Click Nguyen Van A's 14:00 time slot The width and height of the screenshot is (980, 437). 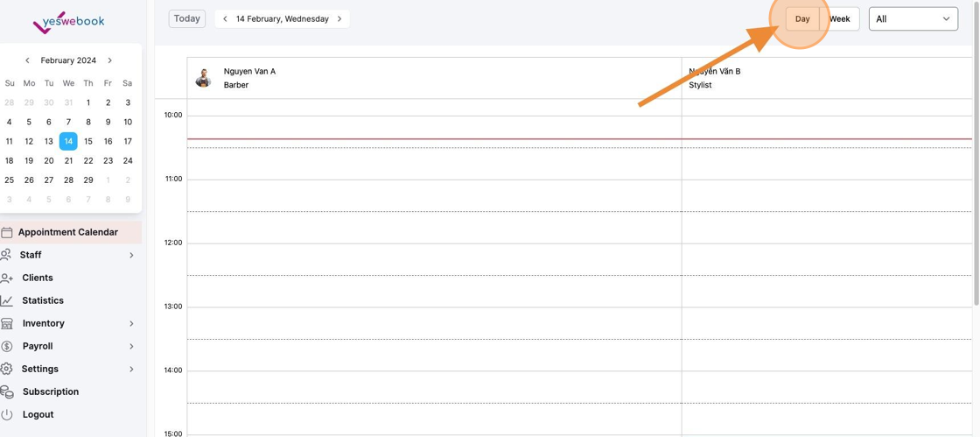[x=434, y=386]
